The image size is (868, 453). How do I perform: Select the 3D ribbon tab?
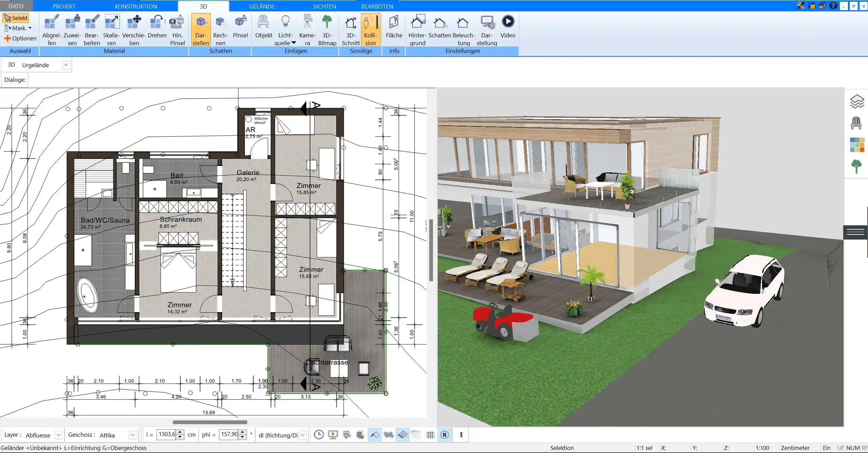203,6
